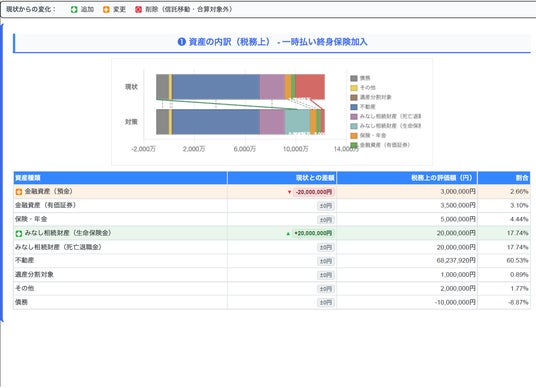The width and height of the screenshot is (536, 388).
Task: Click the green up arrow beside +20,000,000円
Action: coord(288,233)
